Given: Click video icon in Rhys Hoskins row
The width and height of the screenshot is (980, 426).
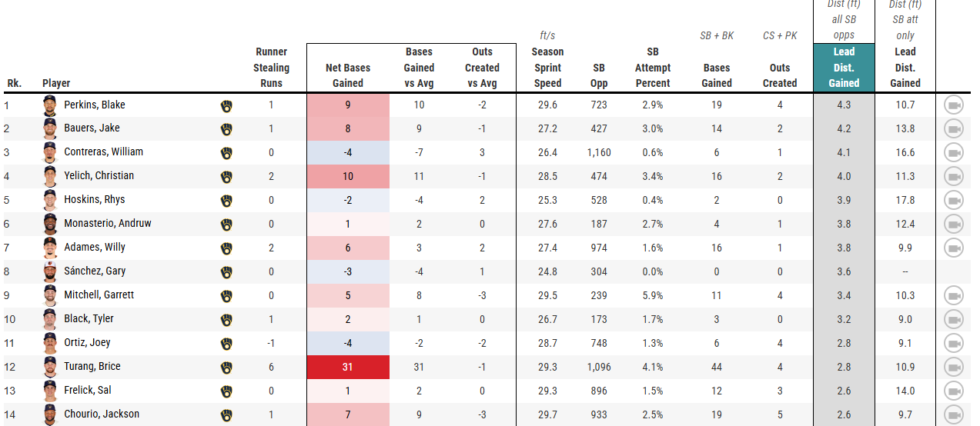Looking at the screenshot, I should pyautogui.click(x=954, y=200).
